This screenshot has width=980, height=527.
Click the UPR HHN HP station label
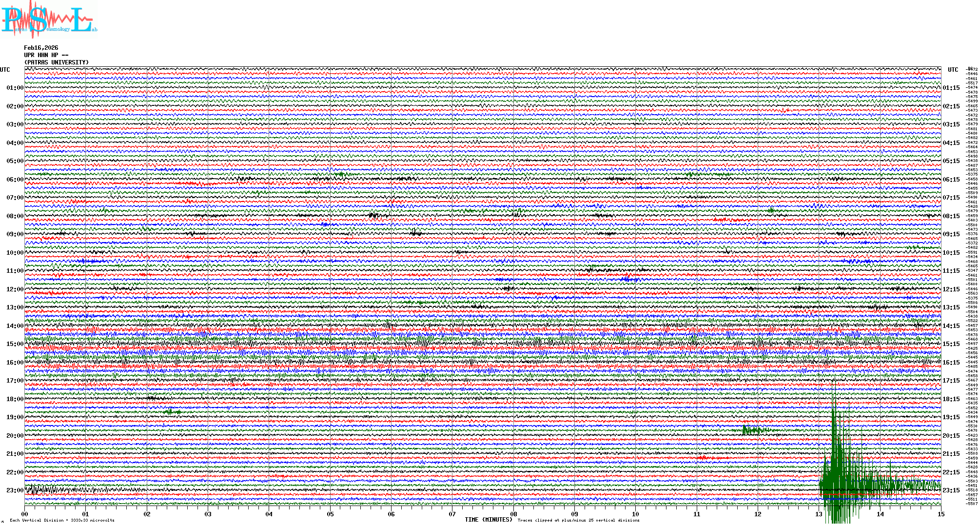41,55
